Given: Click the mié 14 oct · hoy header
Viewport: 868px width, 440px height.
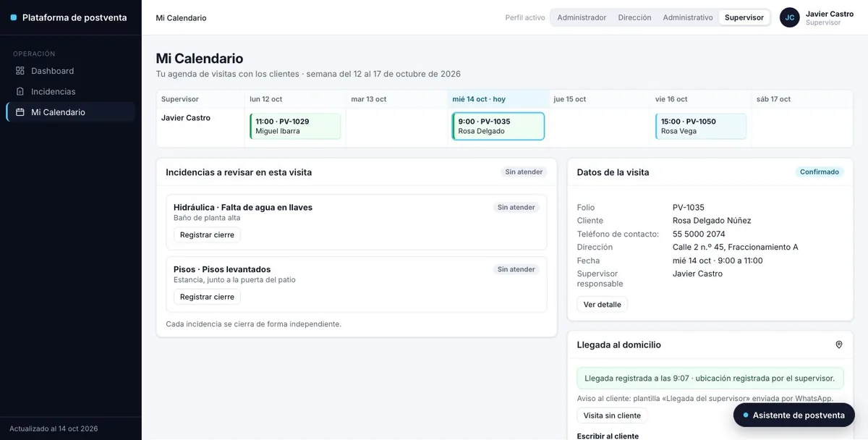Looking at the screenshot, I should tap(498, 99).
